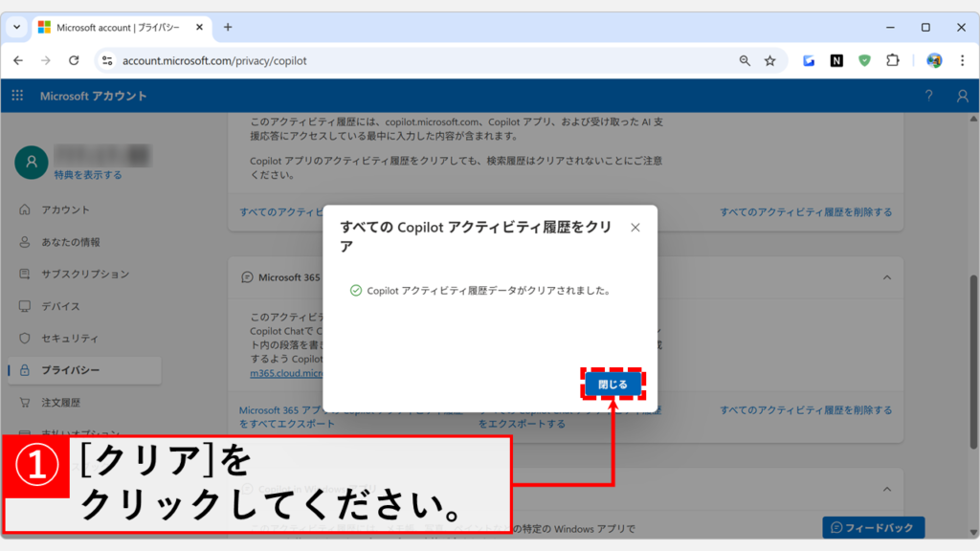Open the Microsoft app launcher grid icon
Viewport: 980px width, 551px height.
click(17, 96)
